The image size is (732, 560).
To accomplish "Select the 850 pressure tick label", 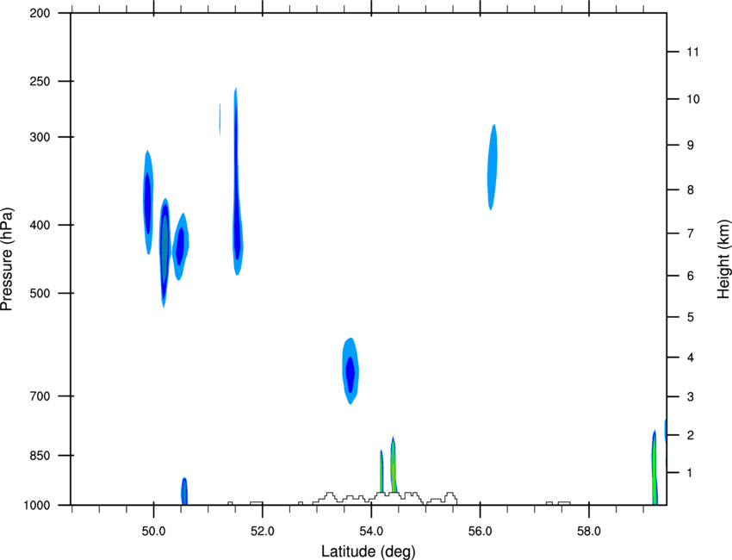I will (40, 456).
